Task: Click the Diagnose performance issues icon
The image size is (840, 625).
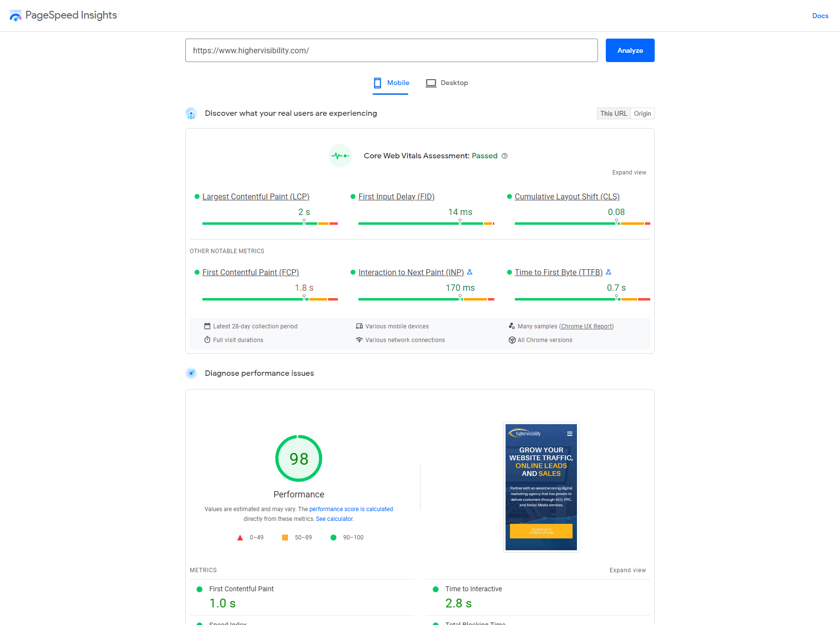Action: (191, 373)
